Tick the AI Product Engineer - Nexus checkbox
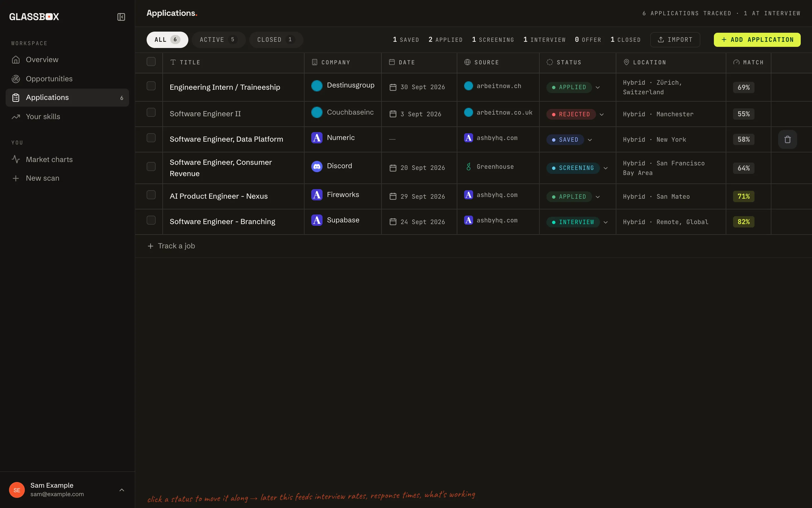Viewport: 812px width, 508px height. [x=151, y=195]
